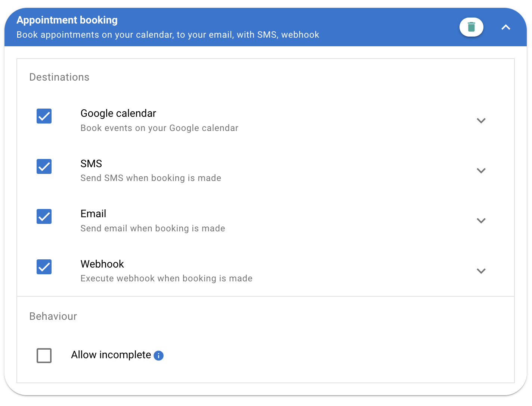Image resolution: width=532 pixels, height=406 pixels.
Task: Select the SMS row label
Action: coord(91,164)
